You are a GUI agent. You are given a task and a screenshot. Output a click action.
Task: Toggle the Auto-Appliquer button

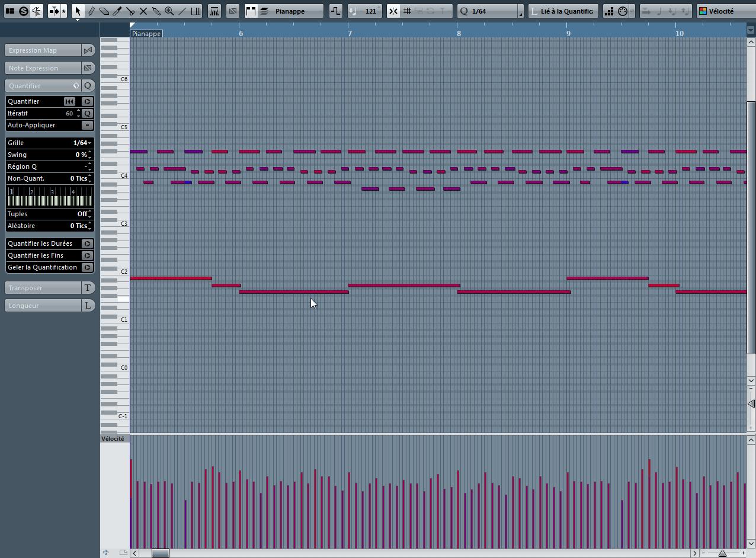click(x=87, y=125)
